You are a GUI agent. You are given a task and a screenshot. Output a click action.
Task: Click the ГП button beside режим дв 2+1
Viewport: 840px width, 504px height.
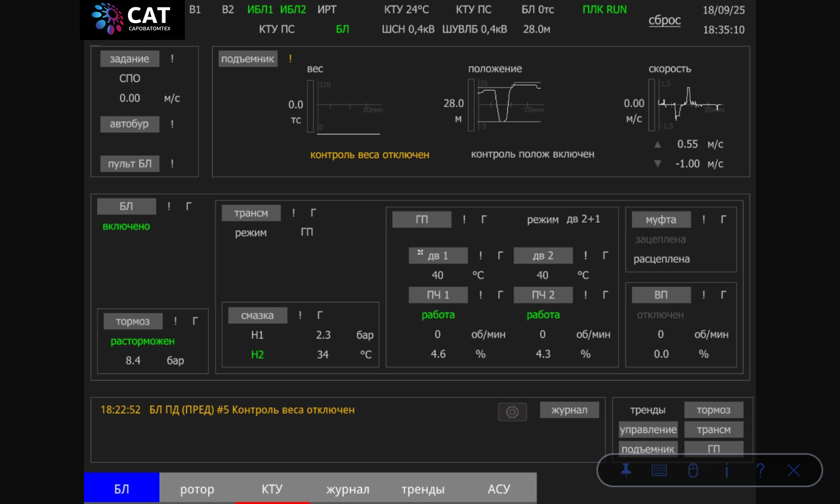click(x=422, y=219)
